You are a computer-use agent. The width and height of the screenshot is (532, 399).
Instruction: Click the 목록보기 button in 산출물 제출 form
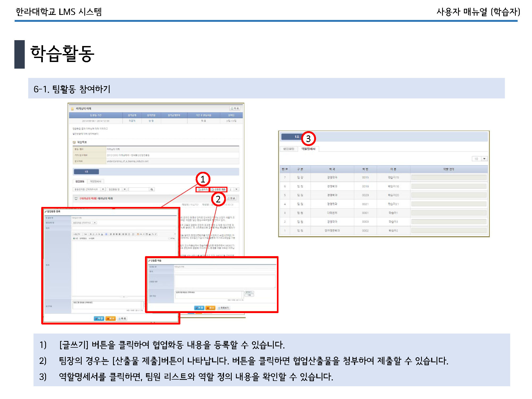tap(223, 308)
